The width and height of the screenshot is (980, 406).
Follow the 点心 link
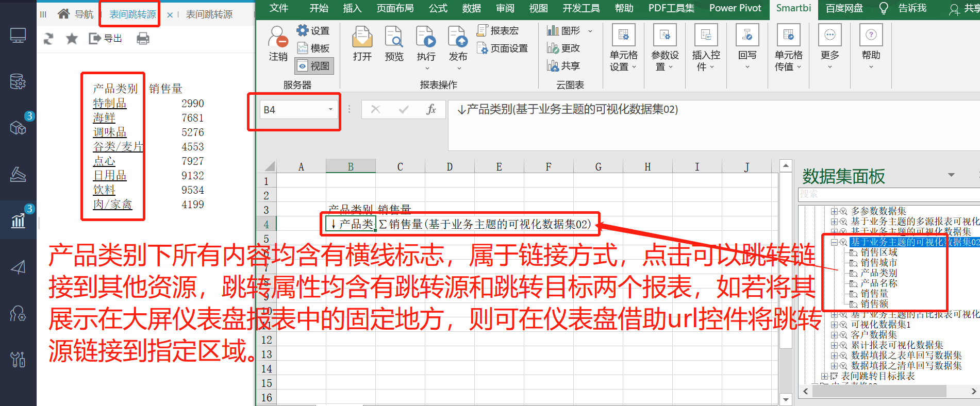point(104,161)
